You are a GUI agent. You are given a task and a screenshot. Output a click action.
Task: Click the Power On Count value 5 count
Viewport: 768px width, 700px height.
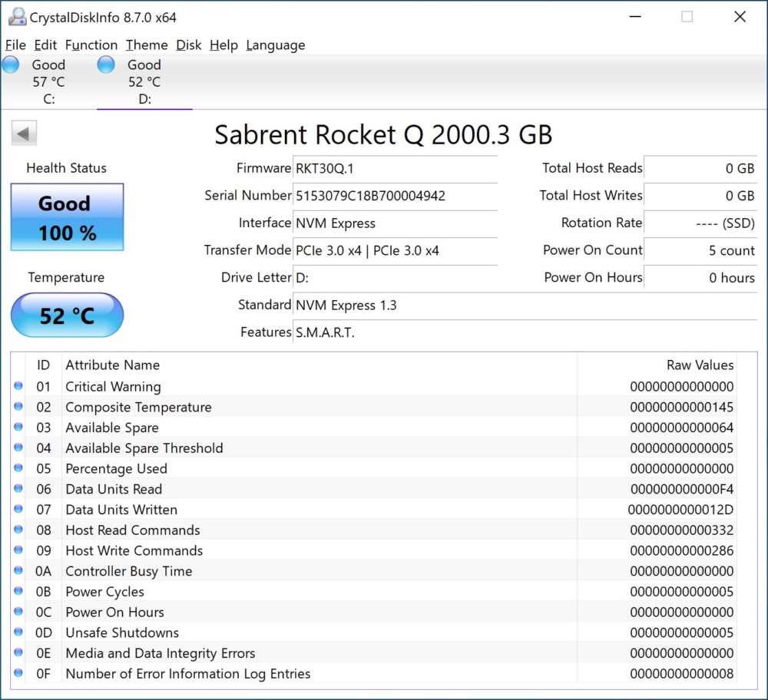[700, 251]
